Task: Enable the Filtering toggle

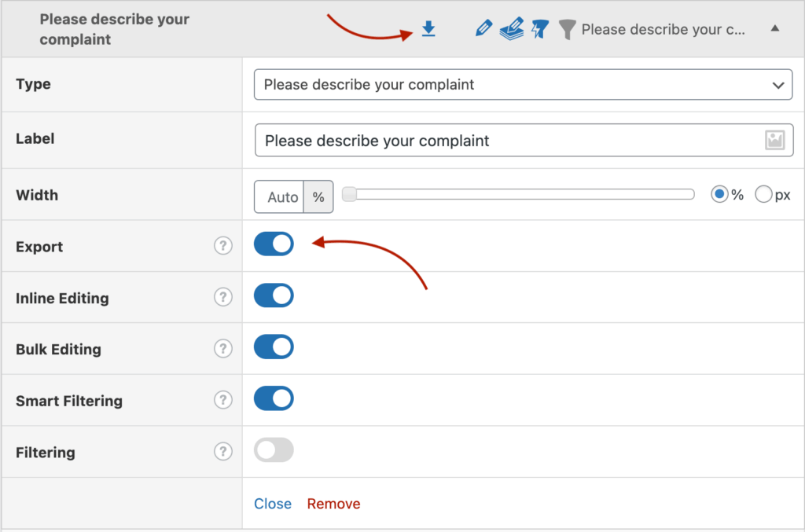Action: [274, 450]
